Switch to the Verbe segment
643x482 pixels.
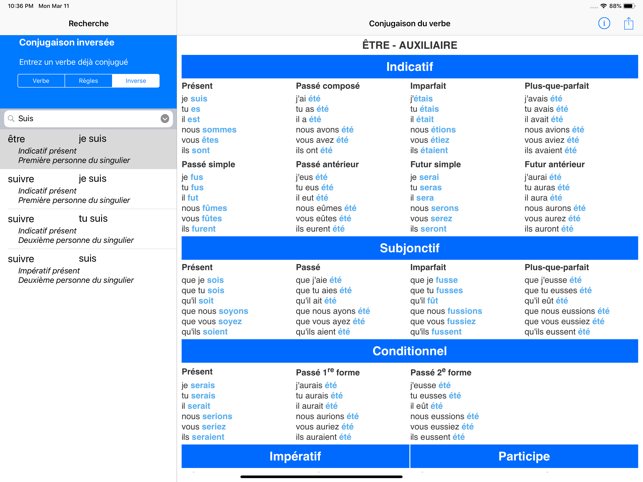point(41,81)
